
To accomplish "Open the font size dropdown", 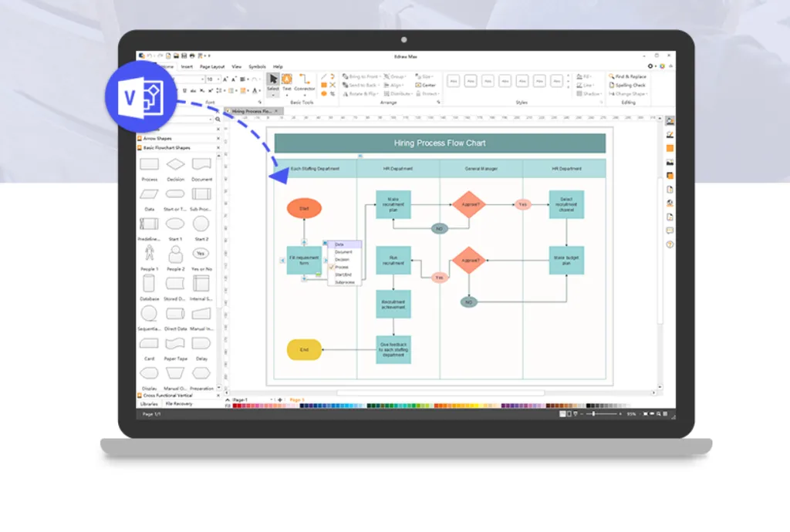I will (x=219, y=79).
